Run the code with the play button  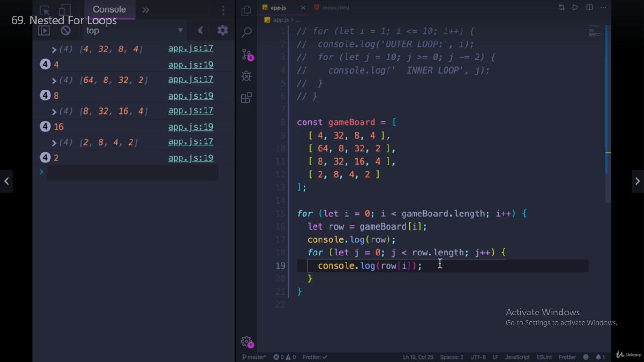576,7
